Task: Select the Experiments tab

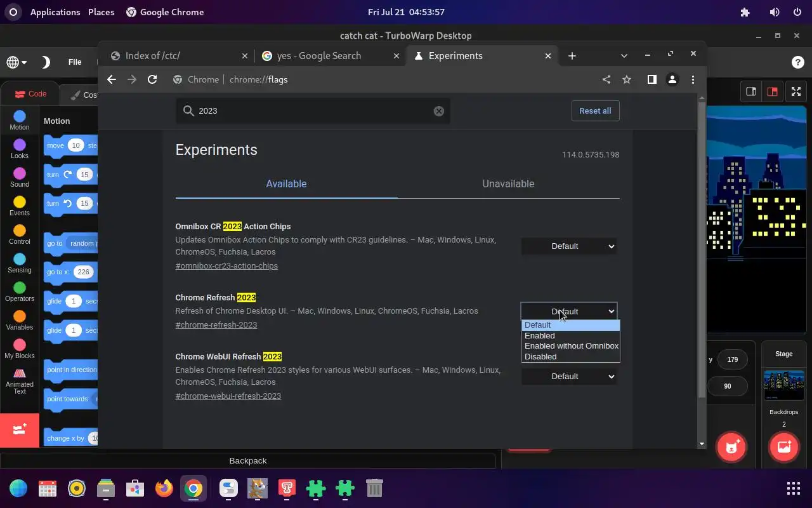Action: tap(482, 56)
